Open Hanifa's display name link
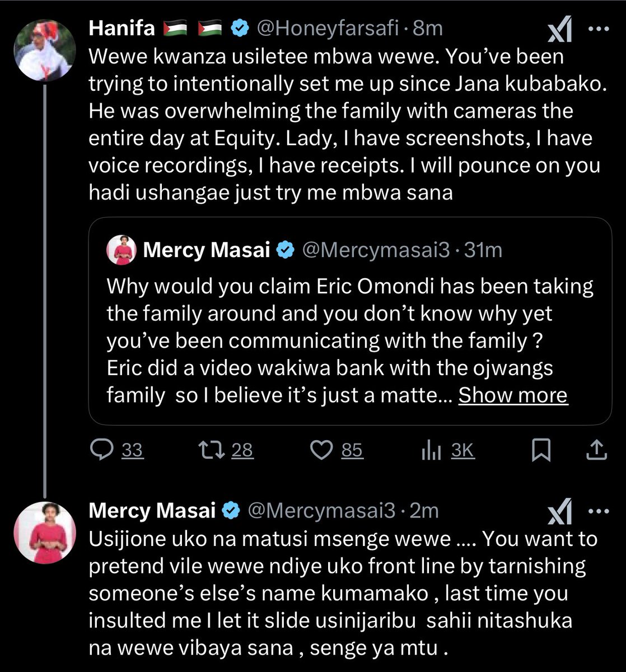 (x=122, y=29)
